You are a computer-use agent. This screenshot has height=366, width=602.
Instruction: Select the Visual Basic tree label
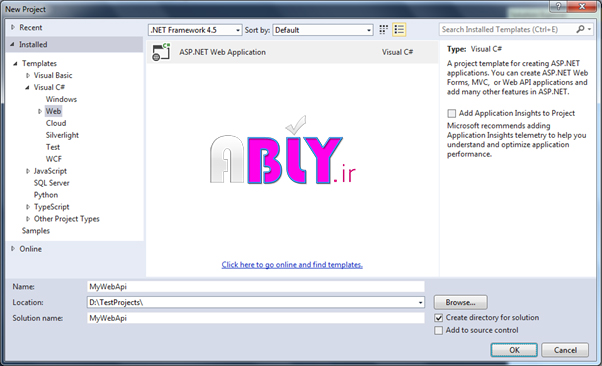[53, 75]
